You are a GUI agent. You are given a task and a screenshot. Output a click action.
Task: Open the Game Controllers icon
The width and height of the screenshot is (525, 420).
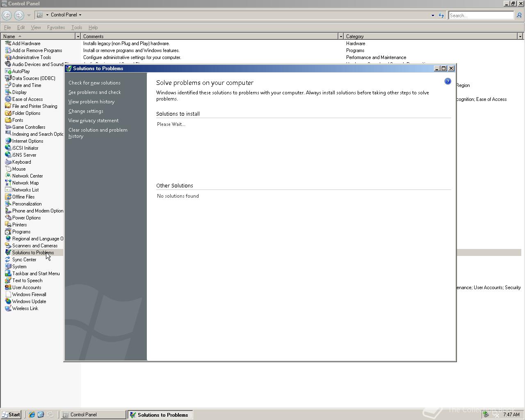(x=8, y=127)
